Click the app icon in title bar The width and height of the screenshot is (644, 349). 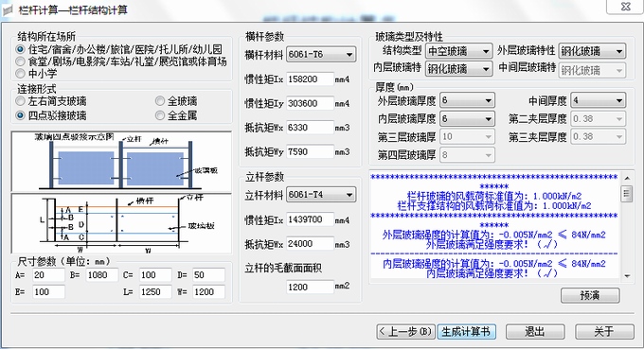click(x=8, y=9)
